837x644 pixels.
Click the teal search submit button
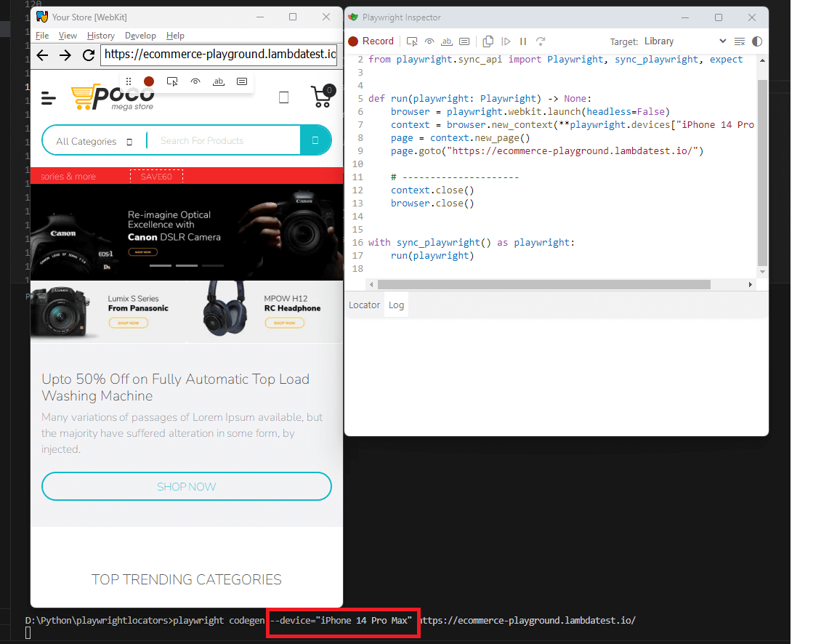click(315, 140)
